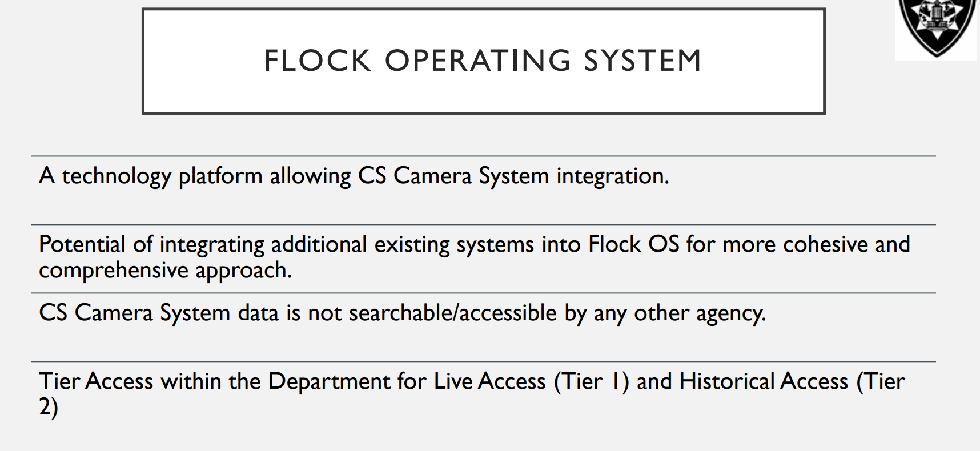Click the Flock Operating System title
This screenshot has width=980, height=451.
(483, 61)
